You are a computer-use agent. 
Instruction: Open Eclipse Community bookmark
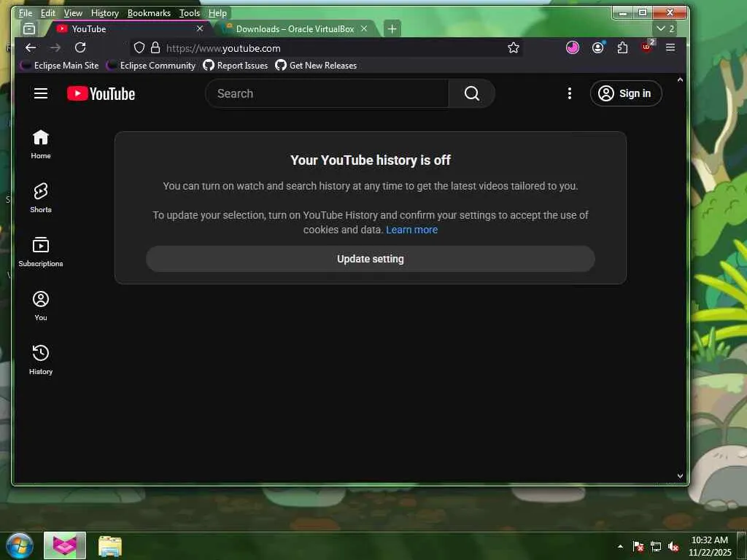(151, 65)
